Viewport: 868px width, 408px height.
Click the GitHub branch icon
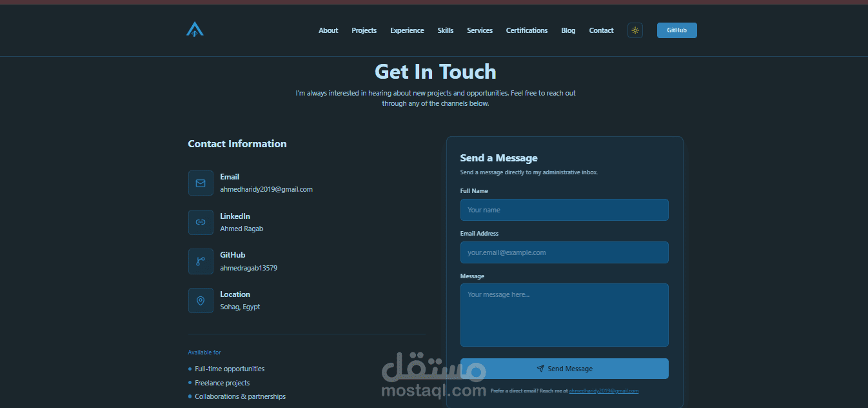click(201, 261)
